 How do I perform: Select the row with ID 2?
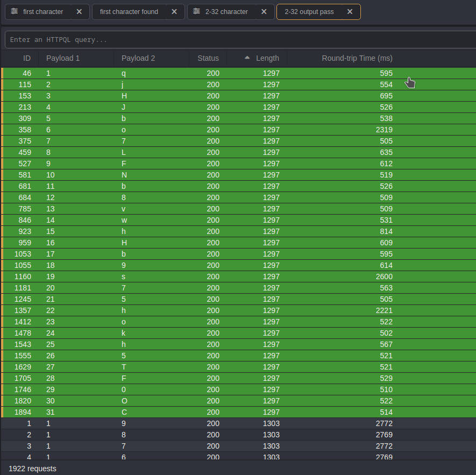click(x=215, y=435)
